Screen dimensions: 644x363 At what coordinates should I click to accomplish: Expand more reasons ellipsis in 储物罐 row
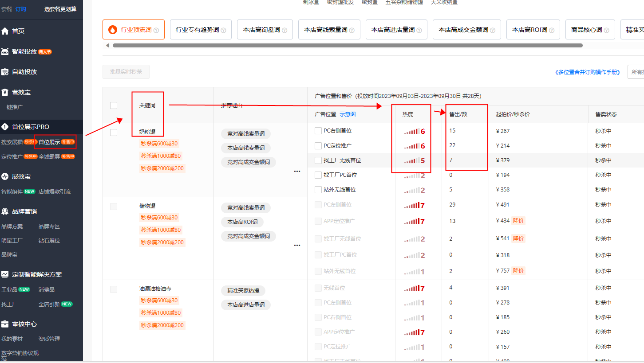(297, 245)
